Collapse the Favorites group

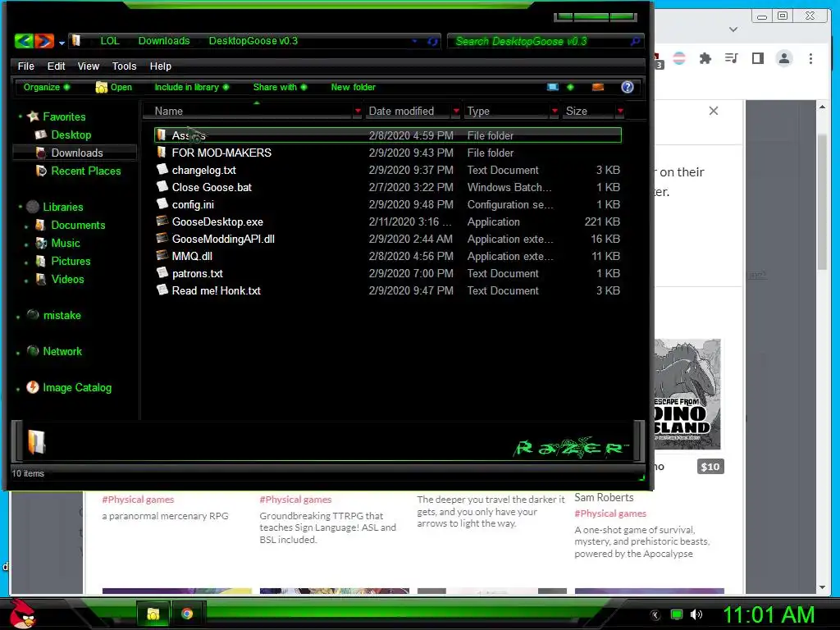point(21,116)
